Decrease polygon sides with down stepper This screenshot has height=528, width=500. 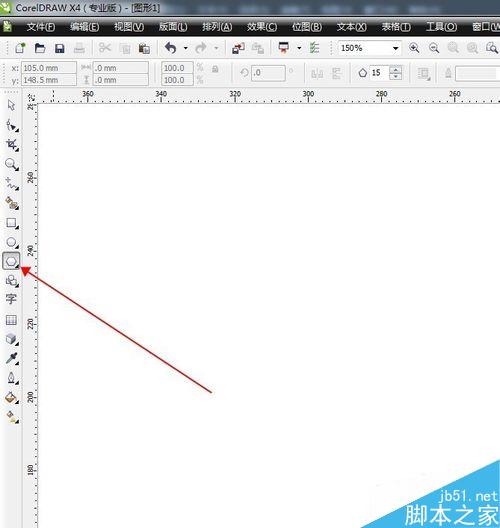pyautogui.click(x=396, y=76)
